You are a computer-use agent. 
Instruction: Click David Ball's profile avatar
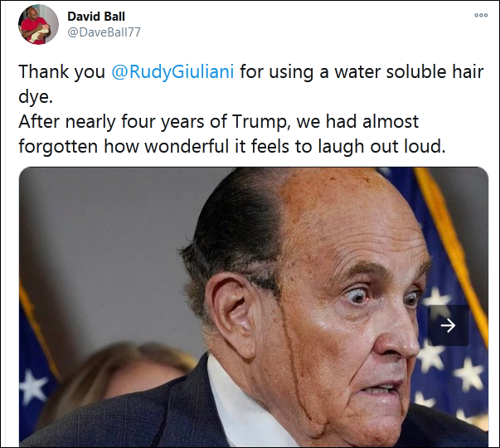(38, 25)
